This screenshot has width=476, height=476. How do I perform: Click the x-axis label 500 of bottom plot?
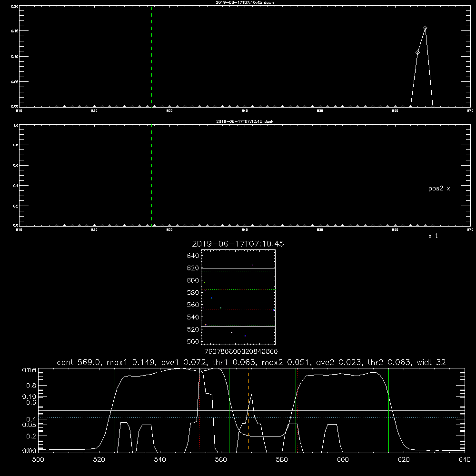click(38, 460)
